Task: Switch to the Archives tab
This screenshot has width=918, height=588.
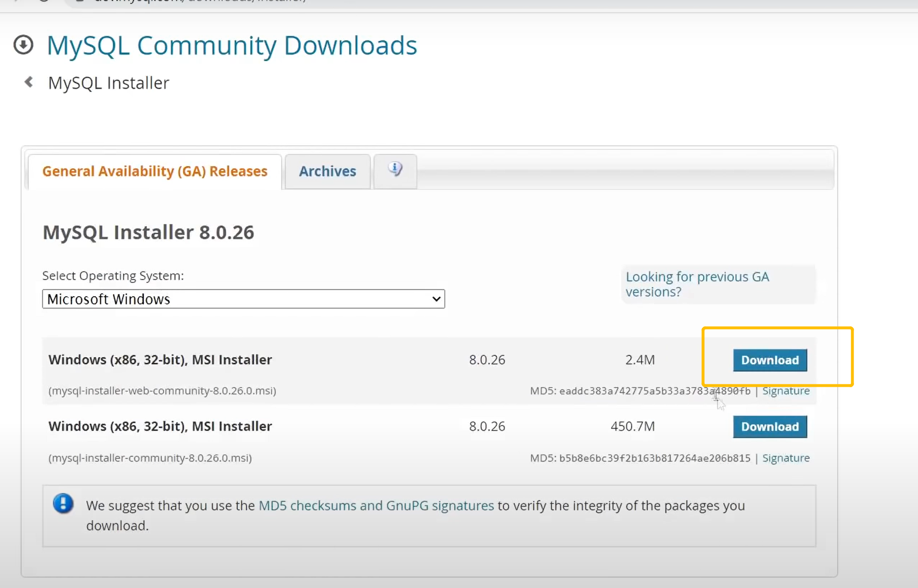Action: click(327, 171)
